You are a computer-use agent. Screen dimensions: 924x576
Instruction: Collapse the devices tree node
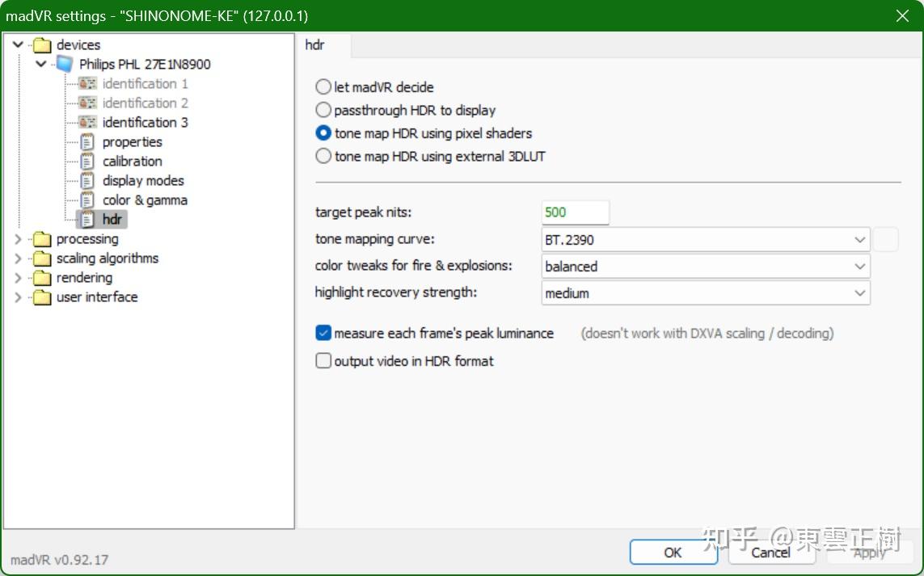(19, 44)
